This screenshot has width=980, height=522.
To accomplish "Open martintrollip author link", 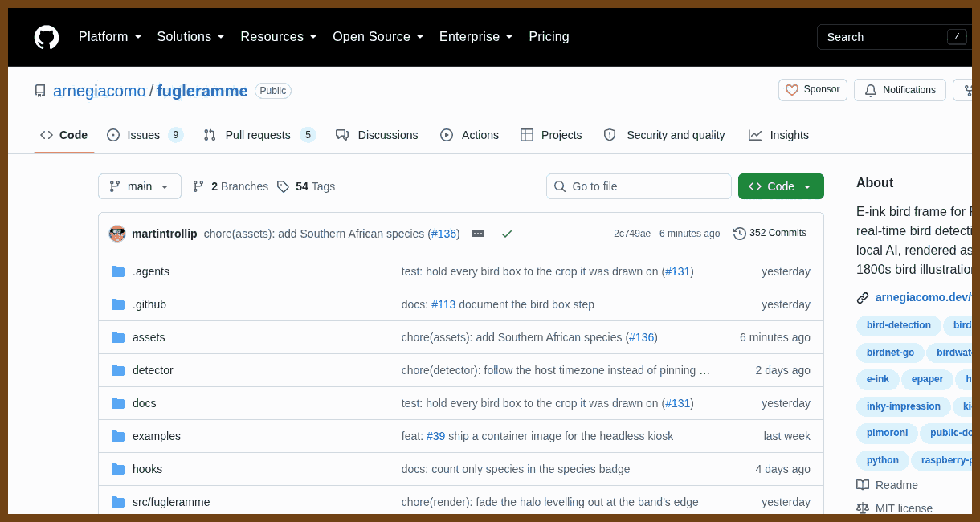I will pos(165,234).
